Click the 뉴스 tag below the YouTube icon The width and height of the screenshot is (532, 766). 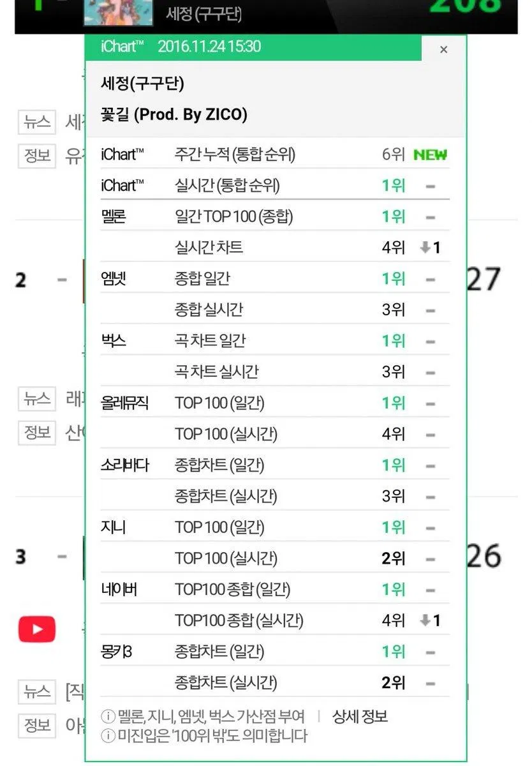pyautogui.click(x=37, y=691)
